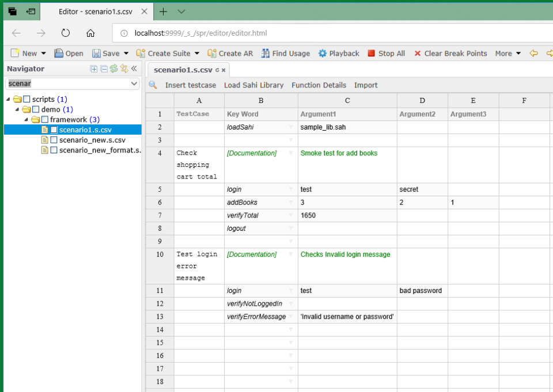Open the Import menu item
This screenshot has width=553, height=392.
tap(366, 85)
